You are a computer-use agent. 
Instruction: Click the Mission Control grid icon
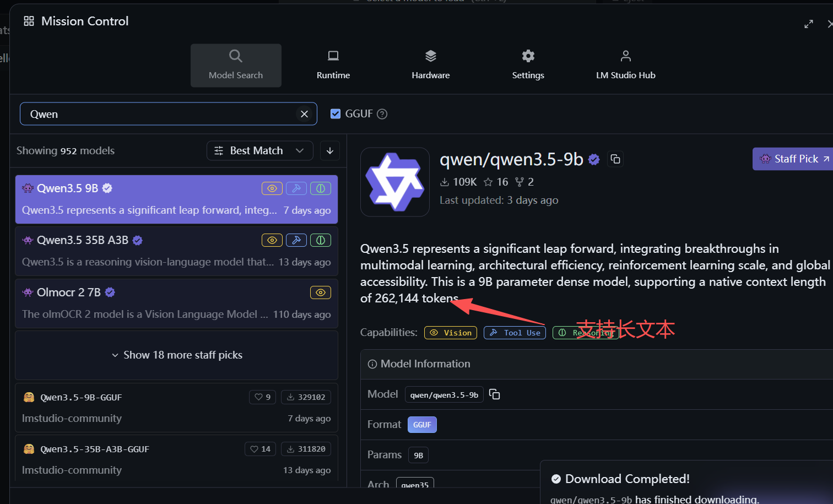click(x=29, y=21)
